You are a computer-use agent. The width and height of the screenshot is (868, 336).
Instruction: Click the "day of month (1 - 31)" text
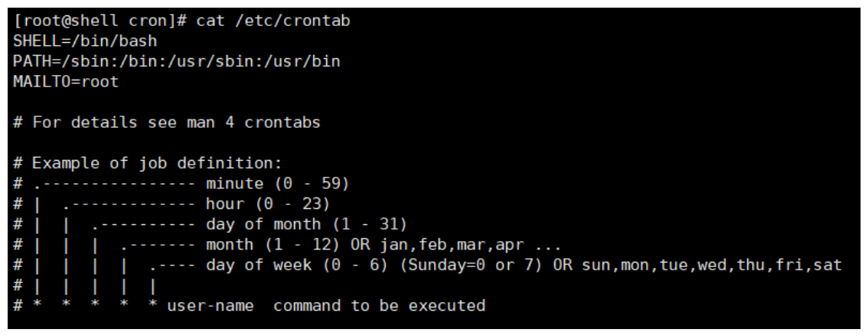click(306, 224)
